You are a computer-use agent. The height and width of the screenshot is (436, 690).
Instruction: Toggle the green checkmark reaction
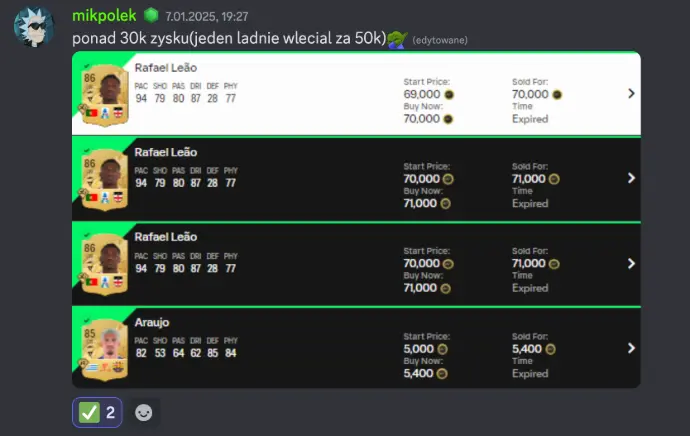pyautogui.click(x=97, y=412)
